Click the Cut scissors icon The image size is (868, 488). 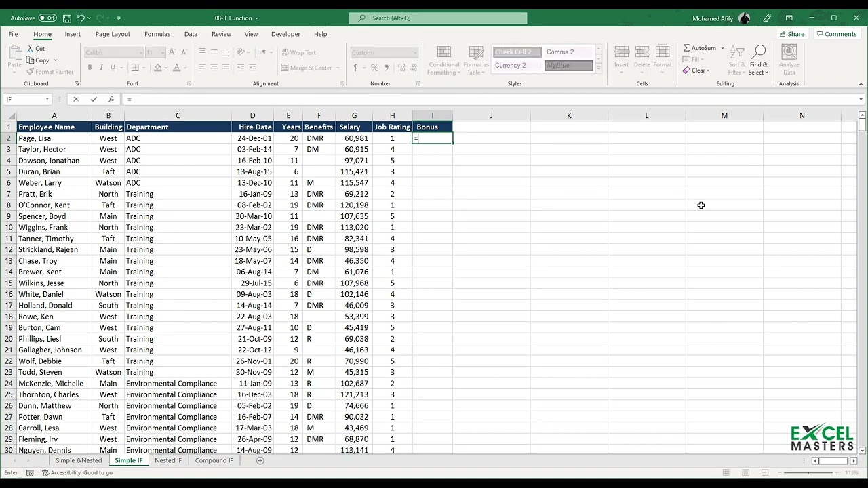(x=31, y=49)
